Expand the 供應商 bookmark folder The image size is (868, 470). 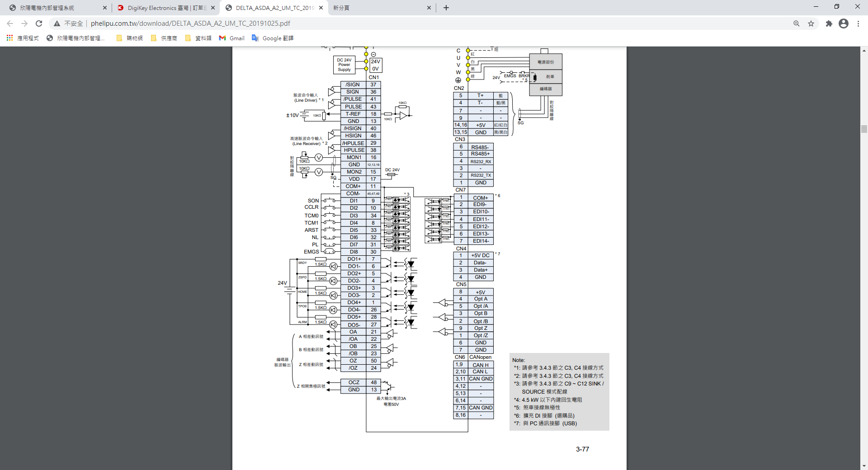click(164, 38)
